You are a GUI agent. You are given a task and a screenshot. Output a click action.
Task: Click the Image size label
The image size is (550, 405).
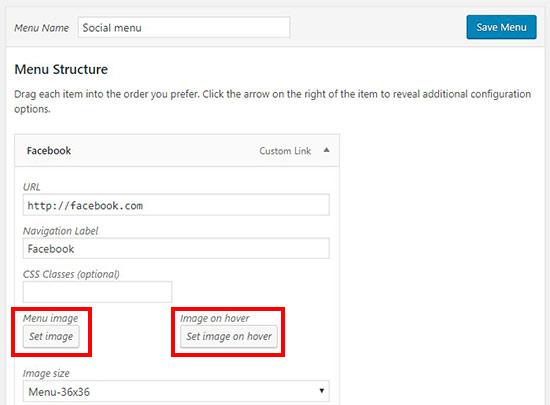click(46, 373)
